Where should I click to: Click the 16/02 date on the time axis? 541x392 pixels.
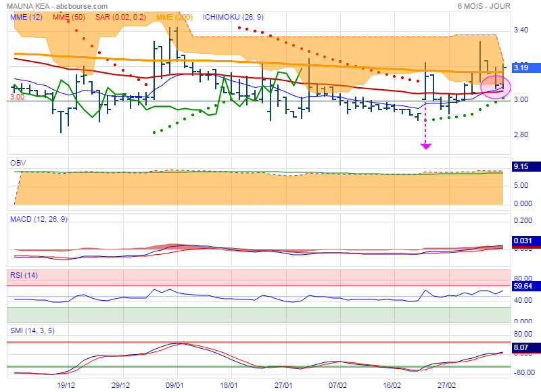pyautogui.click(x=392, y=385)
